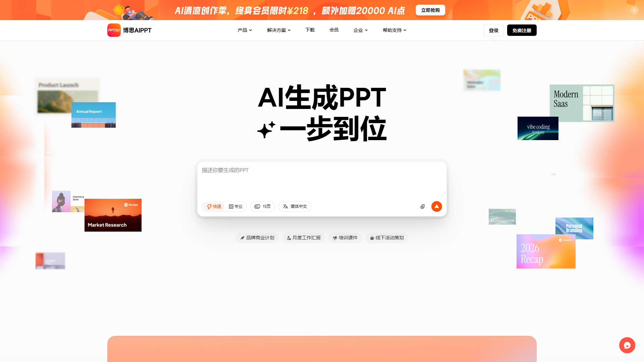
Task: Submit prompt with orange arrow button
Action: [x=437, y=206]
